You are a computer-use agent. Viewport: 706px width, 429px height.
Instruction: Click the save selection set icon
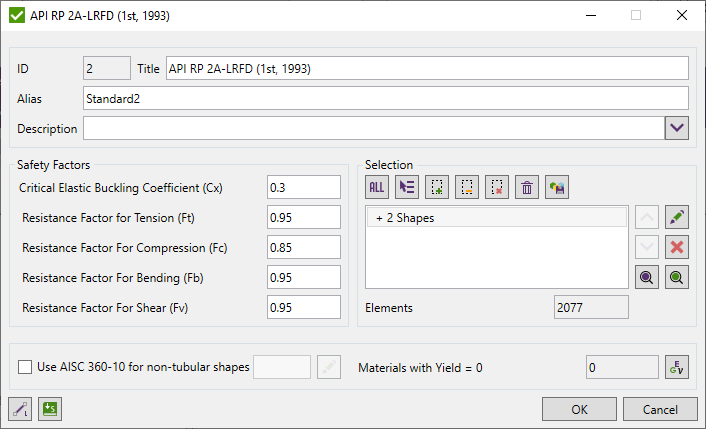(557, 186)
